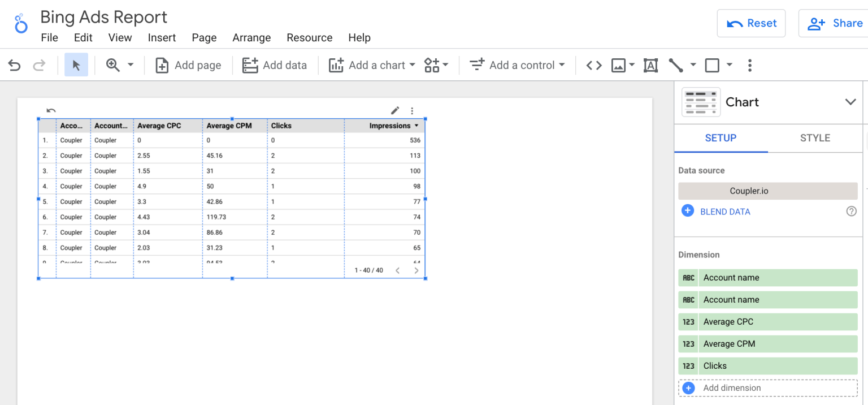This screenshot has height=405, width=868.
Task: Open the chart's three-dot options menu
Action: [x=412, y=111]
